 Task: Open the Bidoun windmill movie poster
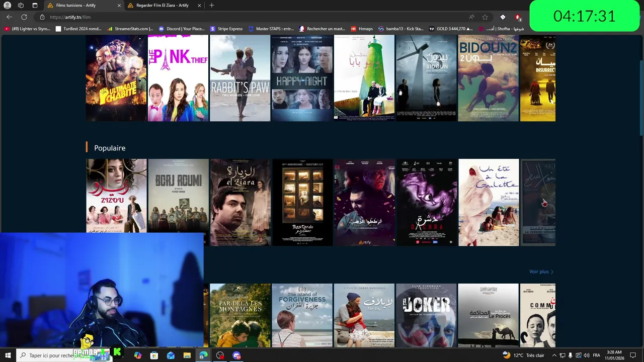pyautogui.click(x=426, y=78)
